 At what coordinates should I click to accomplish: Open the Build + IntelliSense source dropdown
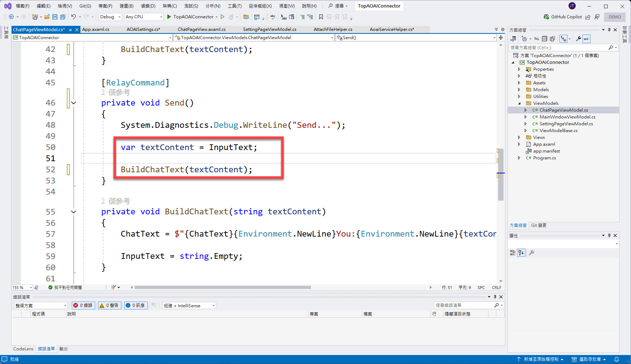click(x=189, y=305)
